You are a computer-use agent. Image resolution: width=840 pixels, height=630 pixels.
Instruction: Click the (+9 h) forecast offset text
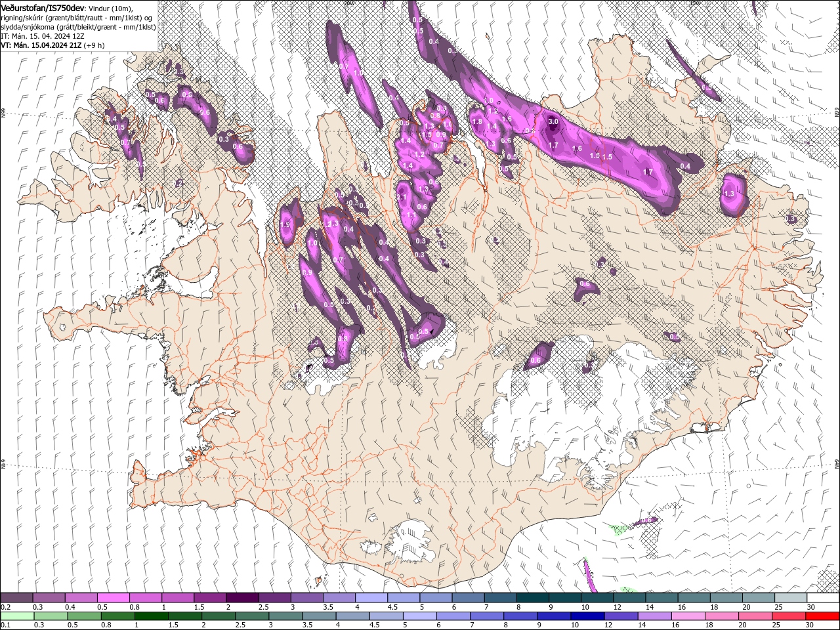[x=93, y=45]
